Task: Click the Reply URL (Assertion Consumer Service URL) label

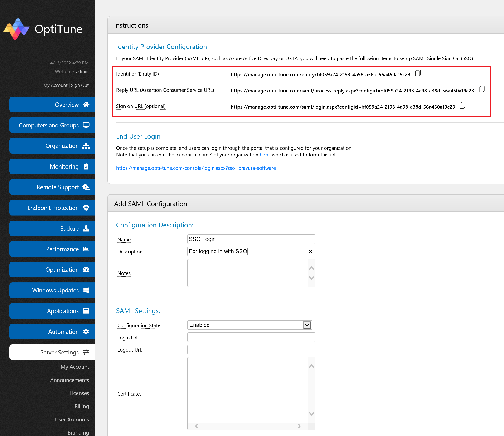Action: coord(165,90)
